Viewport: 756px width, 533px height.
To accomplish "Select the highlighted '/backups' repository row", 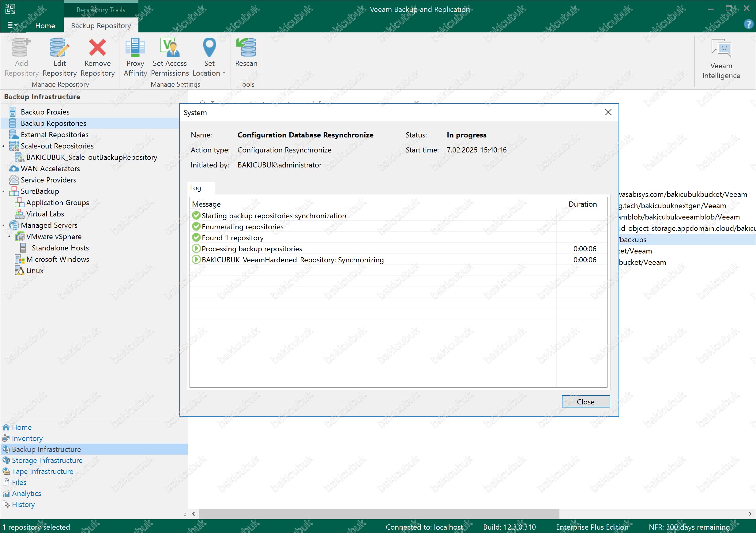I will pos(687,240).
